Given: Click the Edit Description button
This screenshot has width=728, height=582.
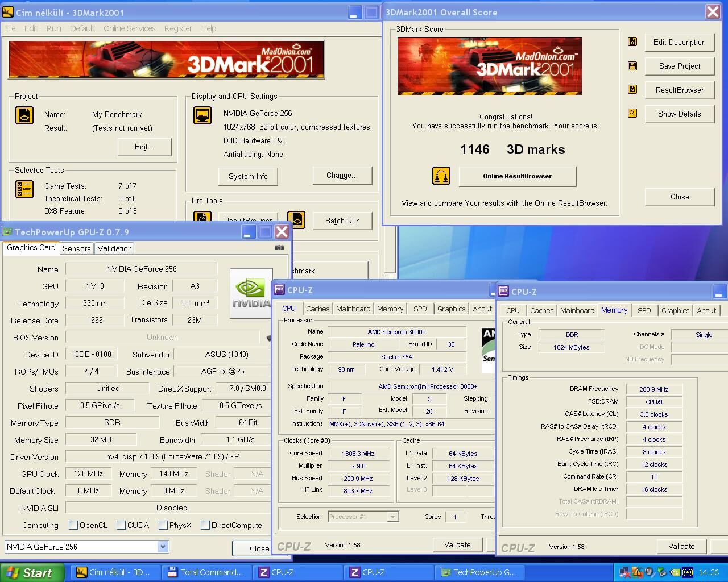Looking at the screenshot, I should (679, 42).
